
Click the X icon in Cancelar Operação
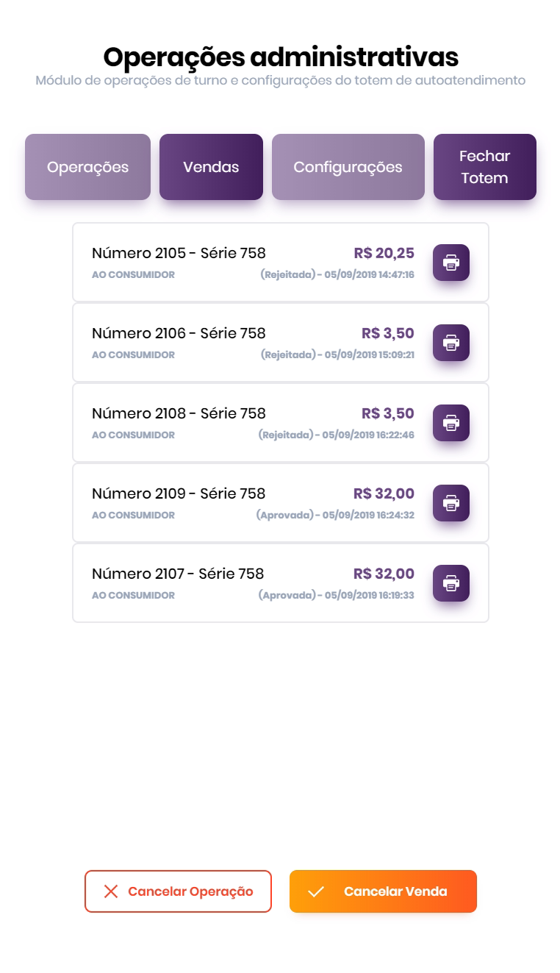[111, 891]
